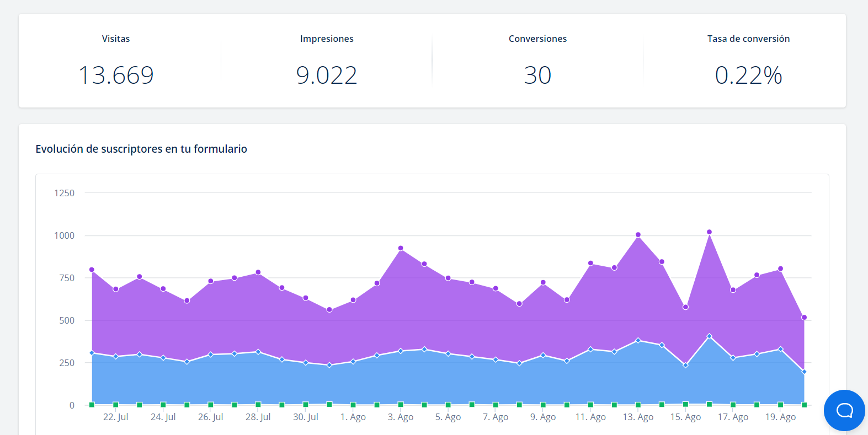The height and width of the screenshot is (435, 868).
Task: Click the purple data point at 3. Ago
Action: pos(401,248)
